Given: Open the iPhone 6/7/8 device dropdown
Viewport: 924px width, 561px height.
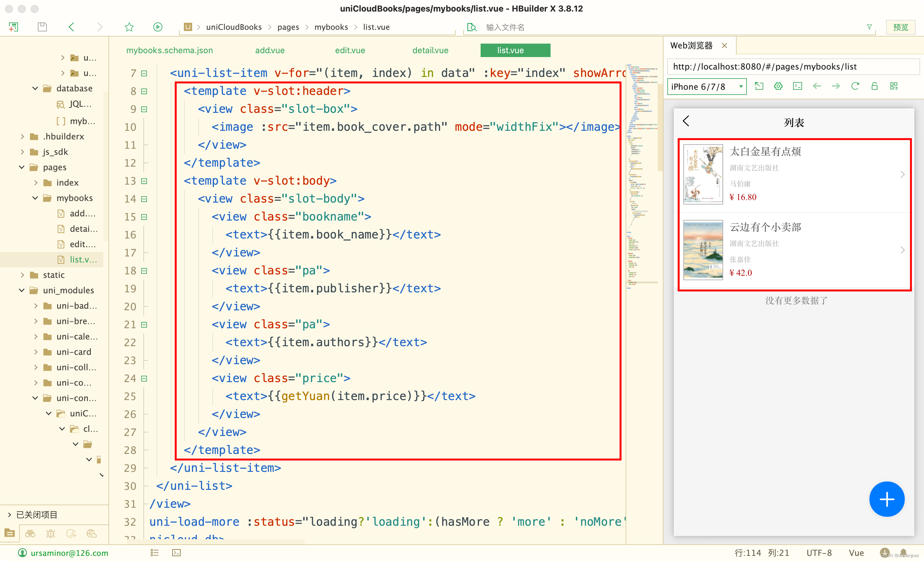Looking at the screenshot, I should pyautogui.click(x=706, y=87).
